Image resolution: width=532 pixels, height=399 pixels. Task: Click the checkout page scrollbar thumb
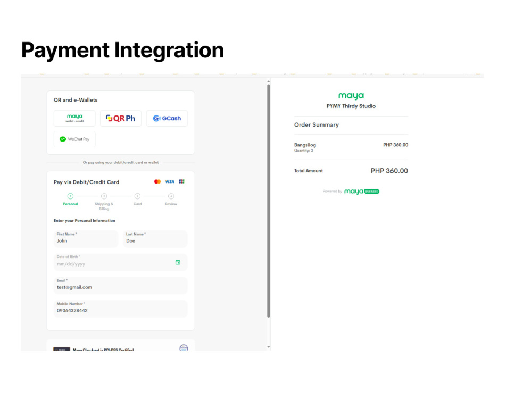pyautogui.click(x=268, y=201)
